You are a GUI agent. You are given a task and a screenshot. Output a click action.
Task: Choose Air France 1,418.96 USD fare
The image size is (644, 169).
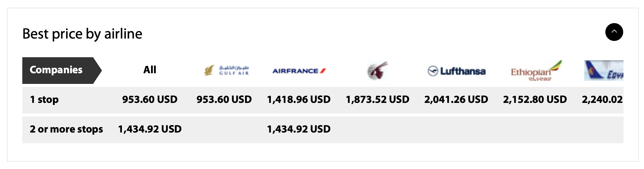pyautogui.click(x=299, y=99)
